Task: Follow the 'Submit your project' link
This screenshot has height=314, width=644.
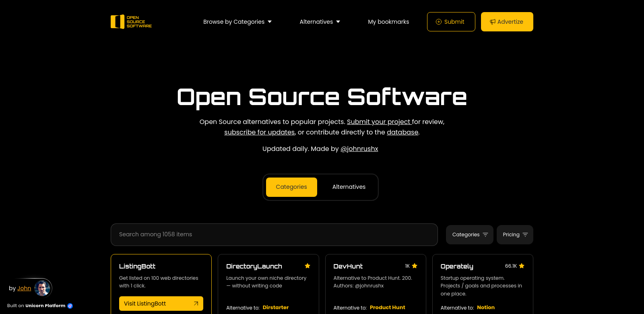Action: pos(379,122)
